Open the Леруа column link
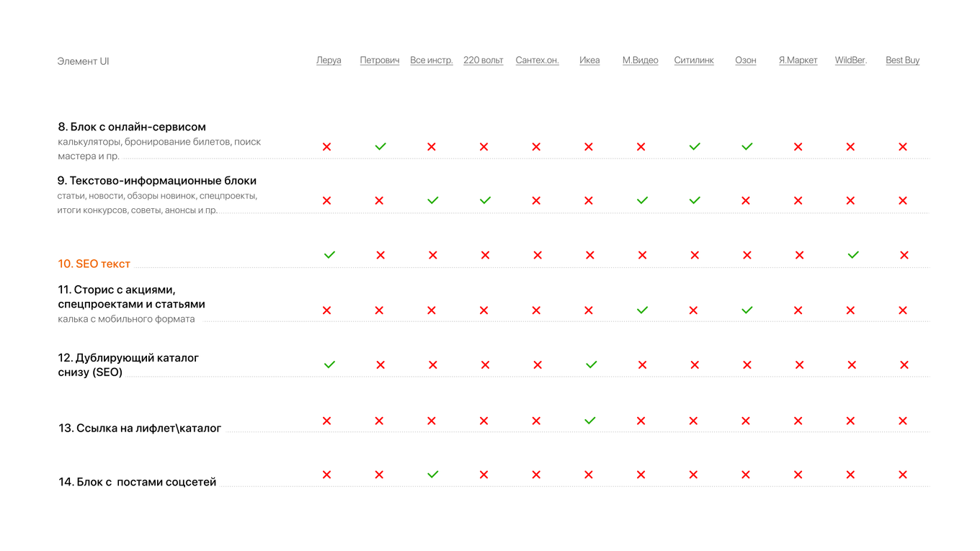This screenshot has height=551, width=980. 329,61
